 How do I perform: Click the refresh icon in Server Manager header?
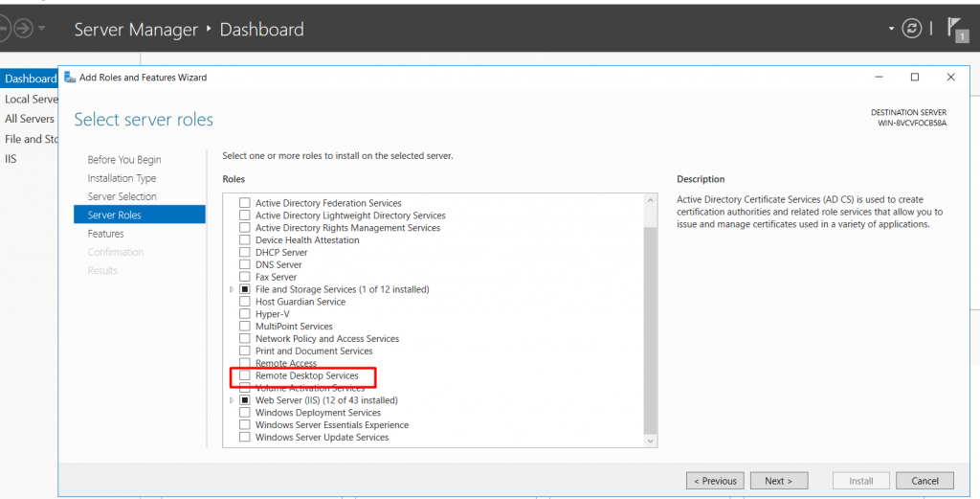click(x=911, y=29)
